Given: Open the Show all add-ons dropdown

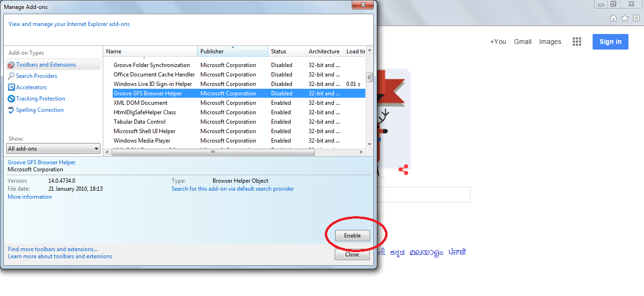Looking at the screenshot, I should coord(53,148).
